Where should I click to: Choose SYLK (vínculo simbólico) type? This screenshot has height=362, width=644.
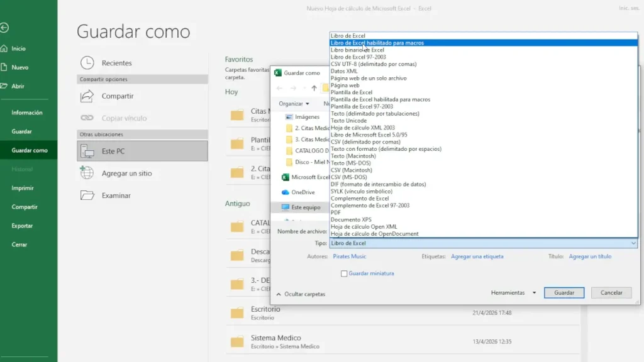click(484, 191)
